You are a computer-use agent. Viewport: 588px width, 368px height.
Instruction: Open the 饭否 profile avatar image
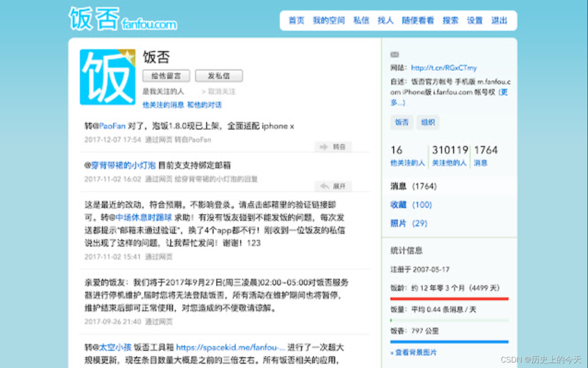(108, 77)
